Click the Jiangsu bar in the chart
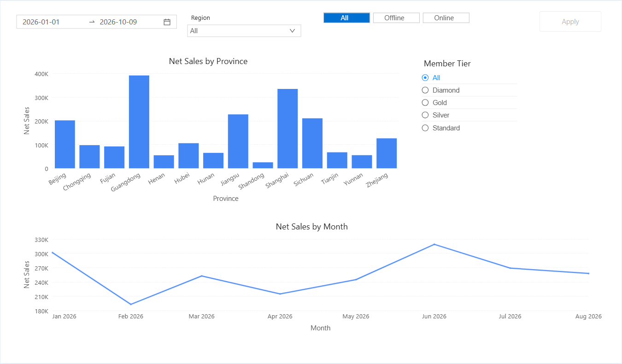The image size is (622, 364). 238,141
